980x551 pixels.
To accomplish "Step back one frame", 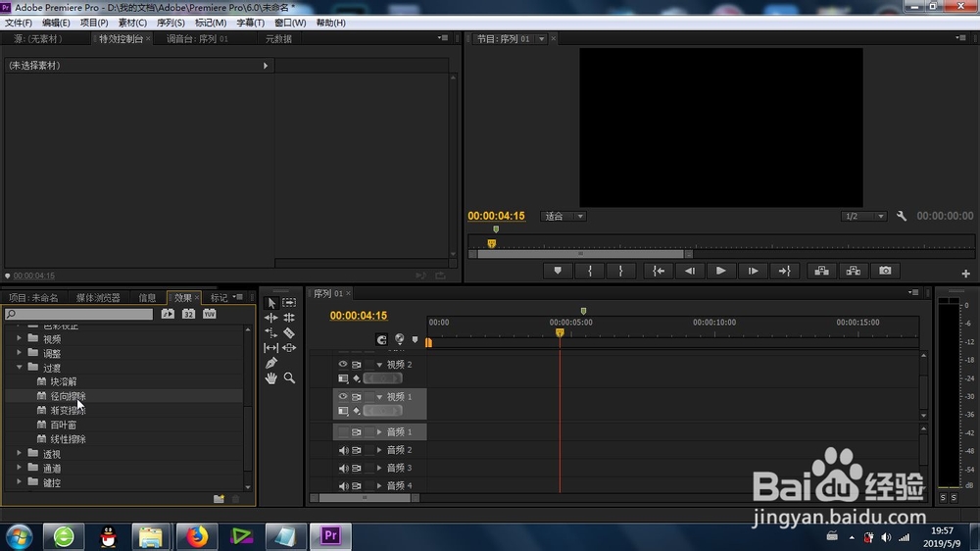I will (x=689, y=271).
